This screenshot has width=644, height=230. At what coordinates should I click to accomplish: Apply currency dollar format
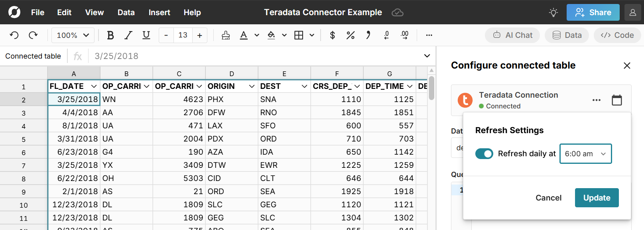pos(333,35)
